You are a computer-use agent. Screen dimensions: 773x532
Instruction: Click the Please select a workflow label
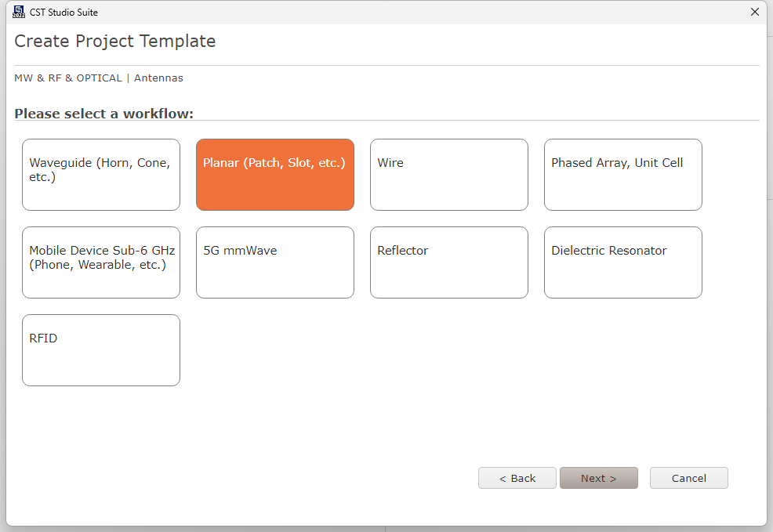point(103,114)
